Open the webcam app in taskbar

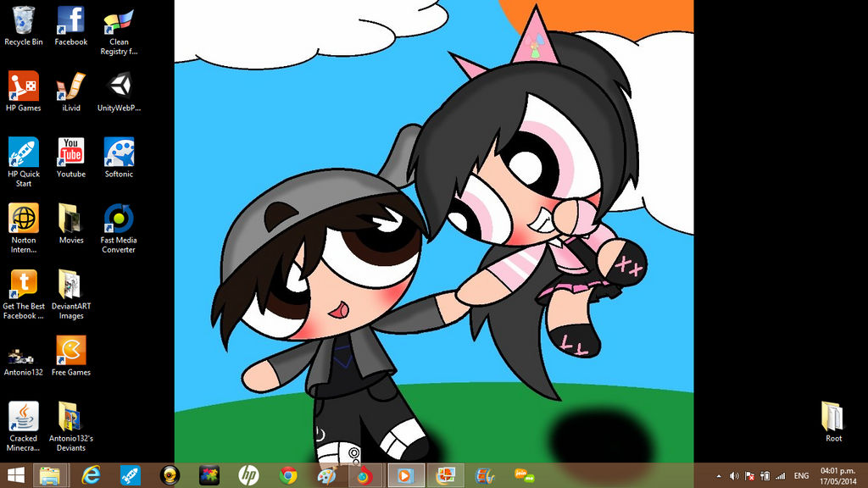click(170, 475)
